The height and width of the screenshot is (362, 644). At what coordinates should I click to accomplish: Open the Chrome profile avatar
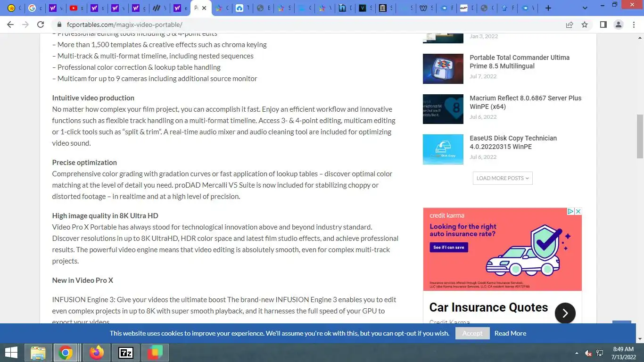[618, 25]
